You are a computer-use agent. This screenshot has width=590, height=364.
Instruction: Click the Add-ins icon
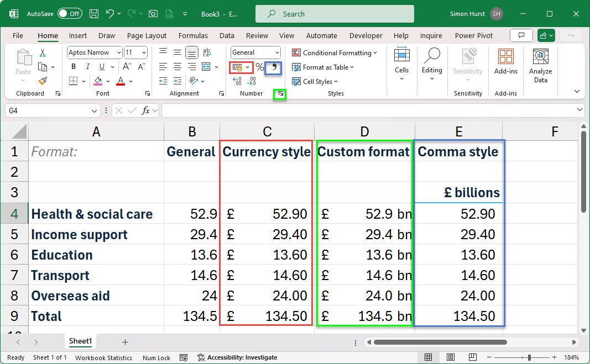pos(505,61)
